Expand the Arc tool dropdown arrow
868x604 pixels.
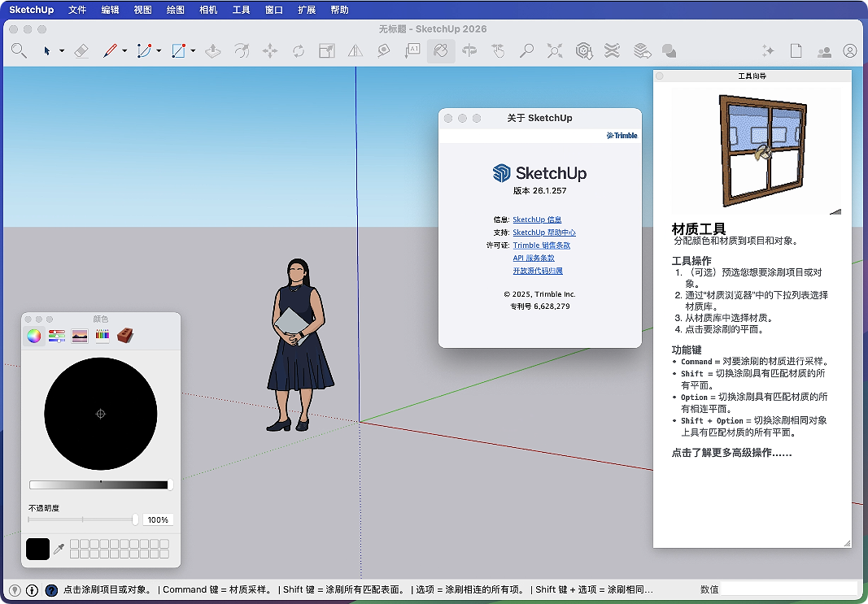pyautogui.click(x=159, y=50)
